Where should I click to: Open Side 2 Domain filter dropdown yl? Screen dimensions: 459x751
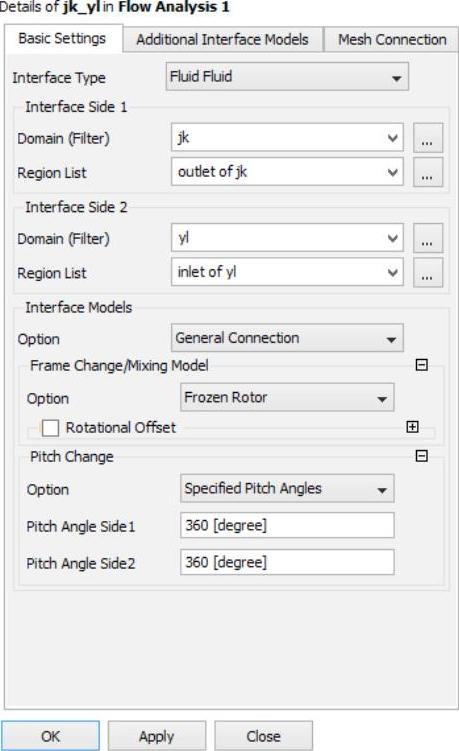click(x=287, y=238)
